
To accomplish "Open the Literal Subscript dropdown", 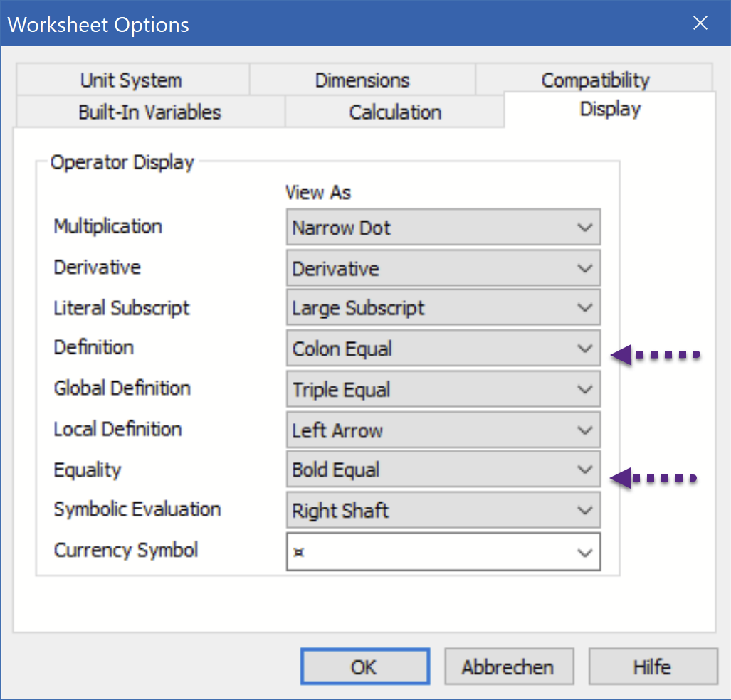I will point(443,309).
